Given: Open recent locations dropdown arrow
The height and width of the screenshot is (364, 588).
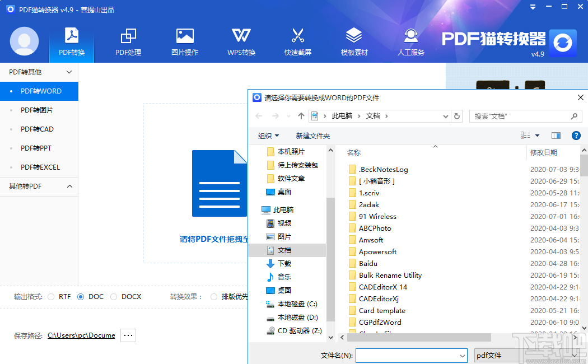Looking at the screenshot, I should [x=288, y=116].
